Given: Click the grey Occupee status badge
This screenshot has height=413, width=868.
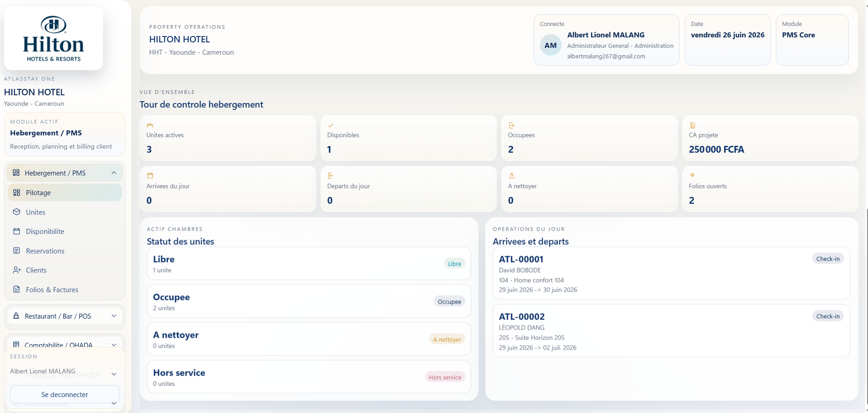Looking at the screenshot, I should (x=449, y=301).
